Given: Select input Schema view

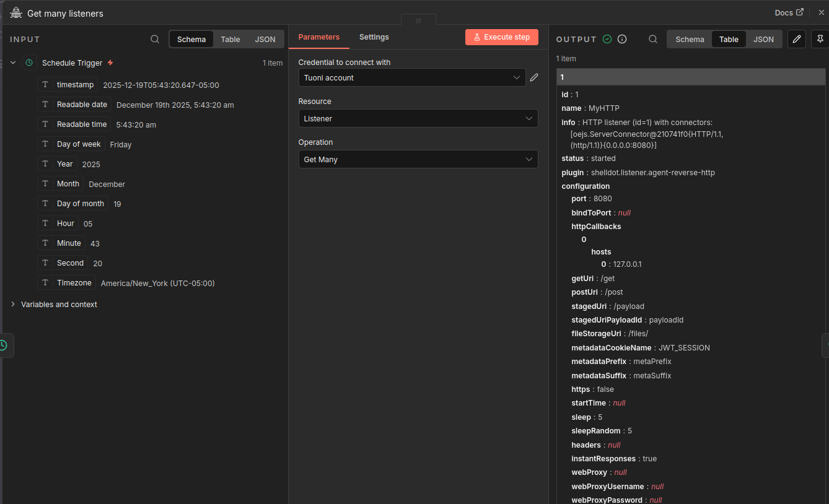Looking at the screenshot, I should pyautogui.click(x=191, y=39).
